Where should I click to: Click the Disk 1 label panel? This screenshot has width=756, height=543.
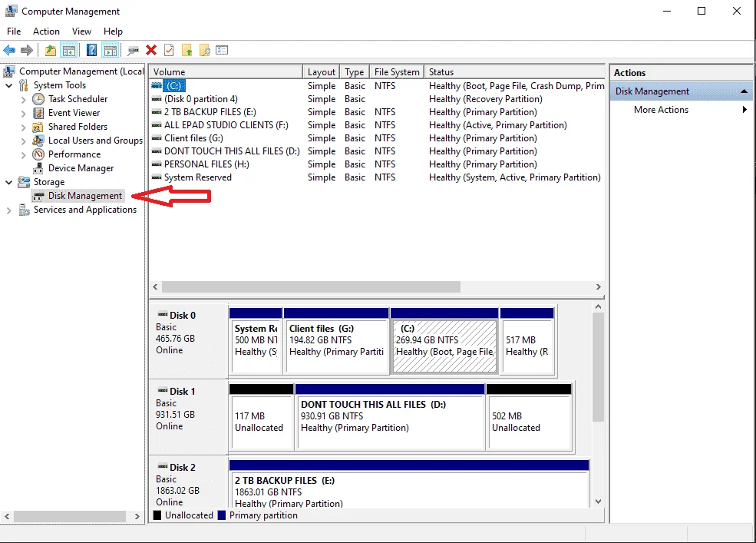pyautogui.click(x=188, y=417)
